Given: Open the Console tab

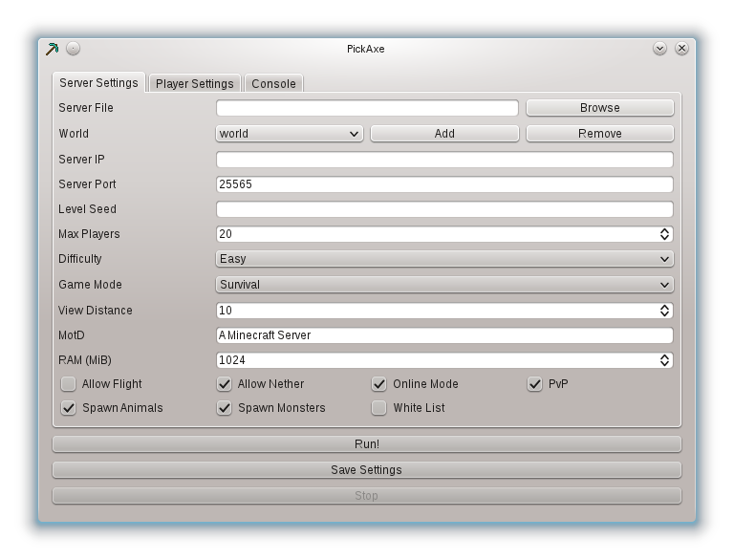Looking at the screenshot, I should (274, 84).
